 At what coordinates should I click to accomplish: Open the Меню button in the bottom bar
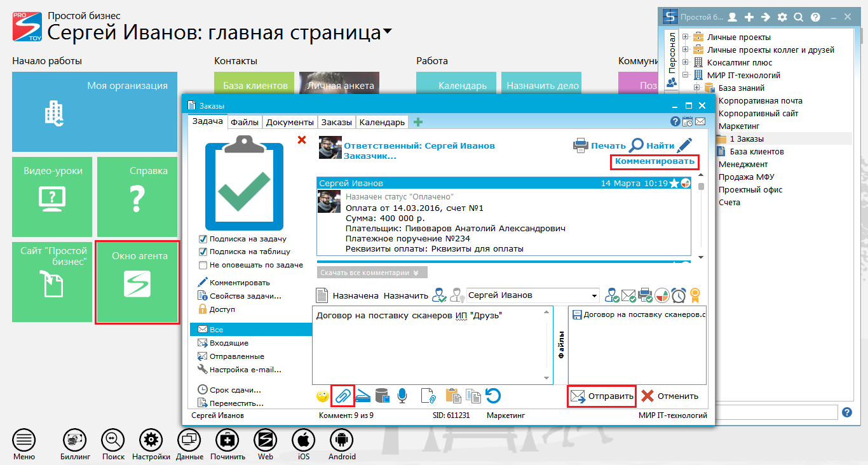point(24,445)
